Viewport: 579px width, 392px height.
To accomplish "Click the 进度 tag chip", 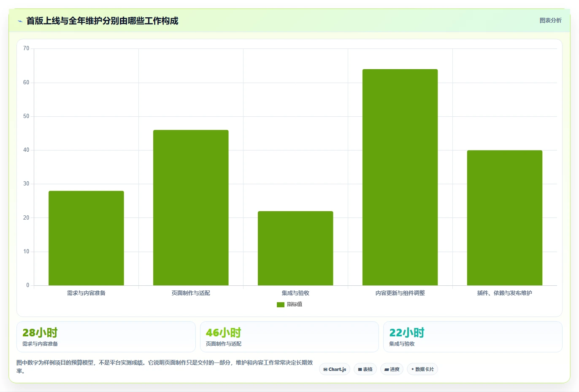I will pyautogui.click(x=392, y=369).
